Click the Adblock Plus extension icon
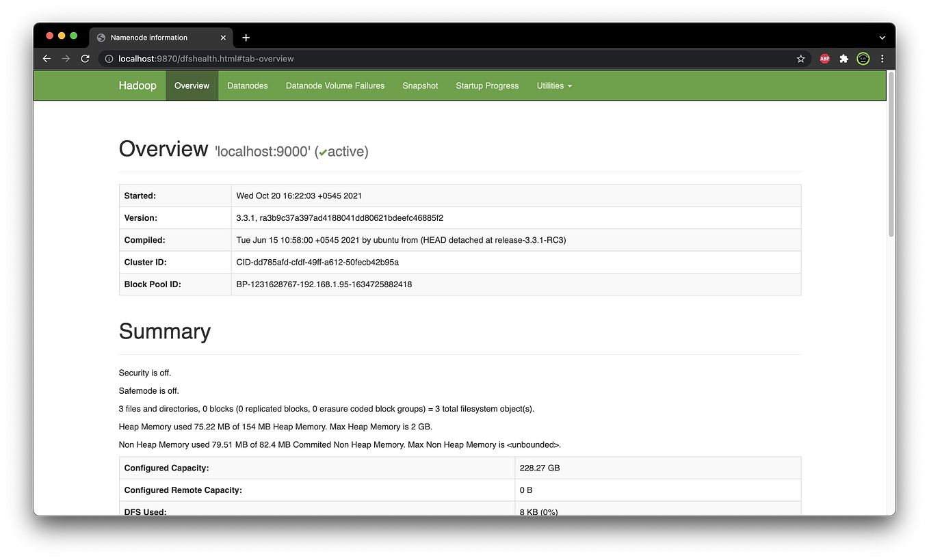This screenshot has width=929, height=560. pos(824,59)
